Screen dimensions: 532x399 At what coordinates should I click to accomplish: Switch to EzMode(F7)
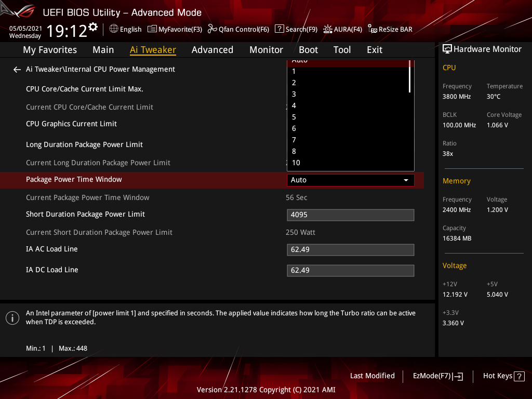pos(437,376)
